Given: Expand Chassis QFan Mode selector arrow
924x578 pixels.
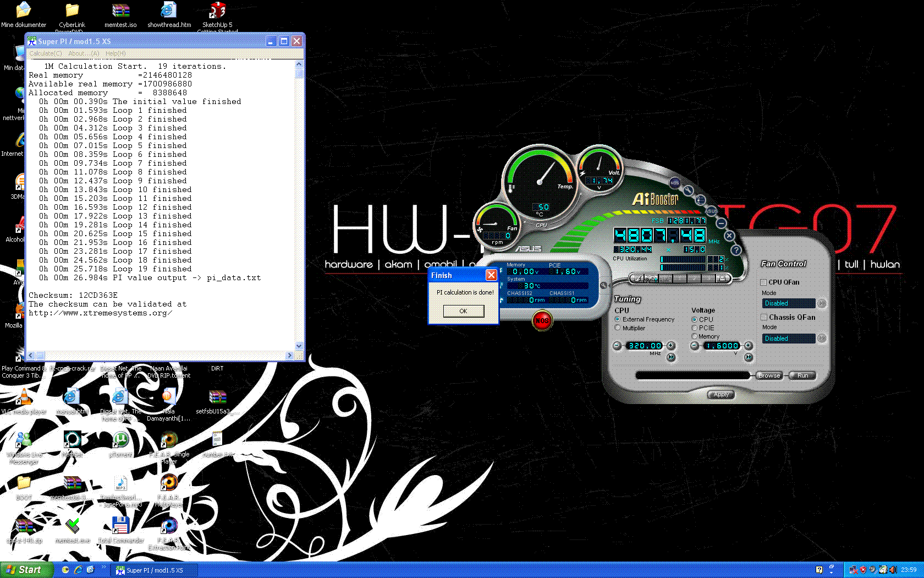Looking at the screenshot, I should (822, 339).
